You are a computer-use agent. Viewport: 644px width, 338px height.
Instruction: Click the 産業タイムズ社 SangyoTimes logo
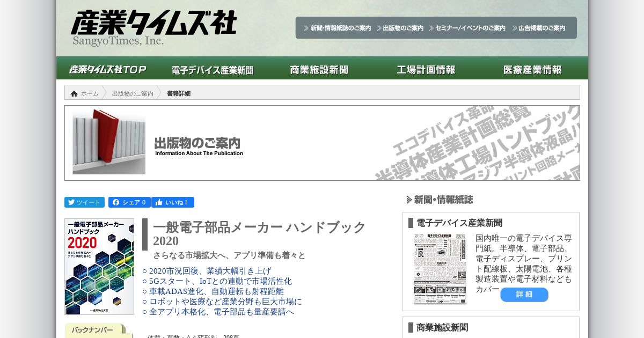click(x=153, y=28)
